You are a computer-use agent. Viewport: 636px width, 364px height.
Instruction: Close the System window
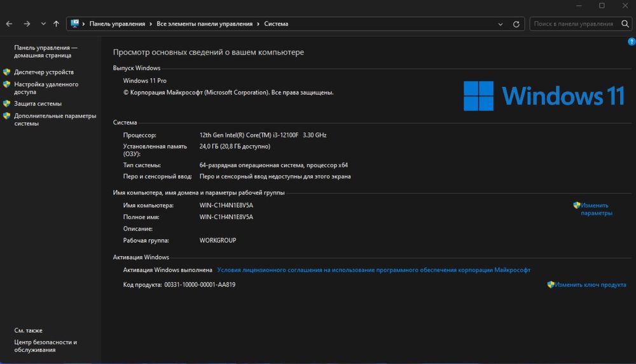pos(625,6)
